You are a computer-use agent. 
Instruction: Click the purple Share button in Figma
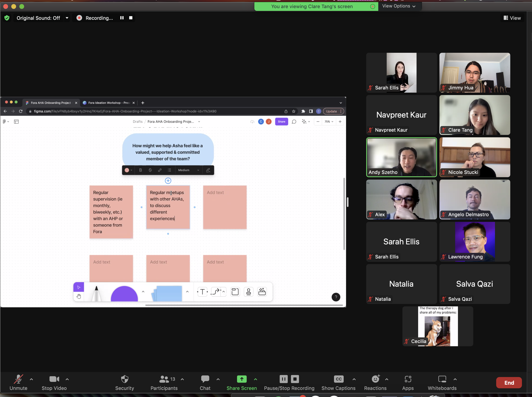pos(282,122)
